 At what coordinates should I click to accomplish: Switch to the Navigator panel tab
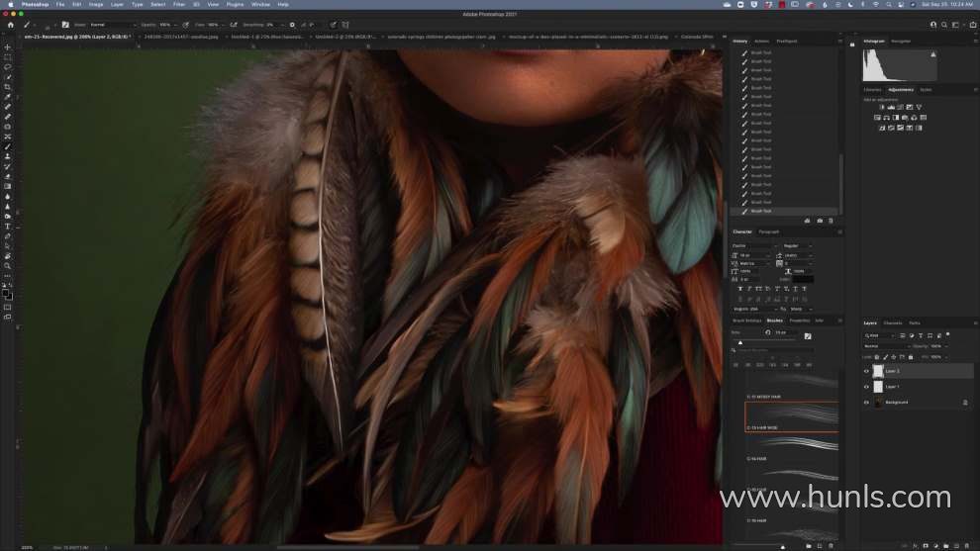pyautogui.click(x=901, y=42)
